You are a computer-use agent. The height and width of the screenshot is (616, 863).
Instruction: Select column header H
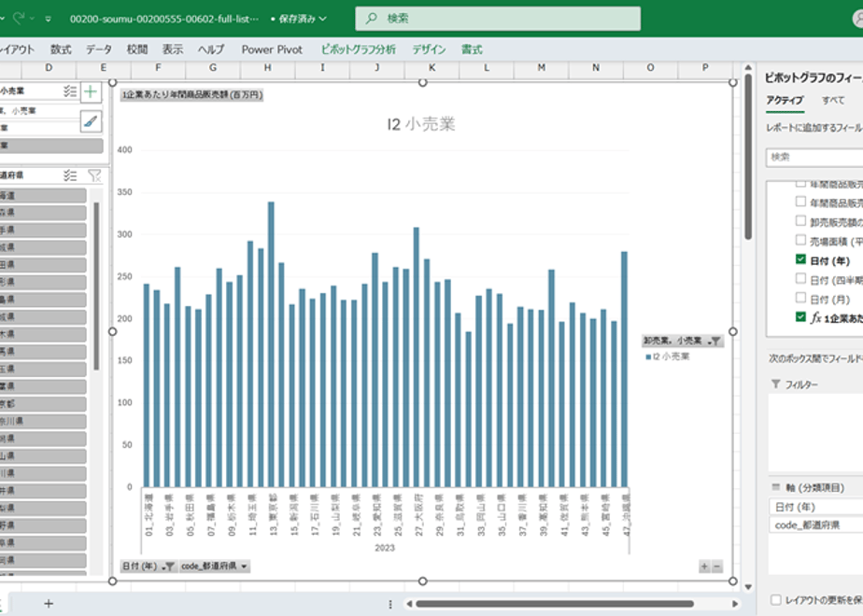click(267, 67)
